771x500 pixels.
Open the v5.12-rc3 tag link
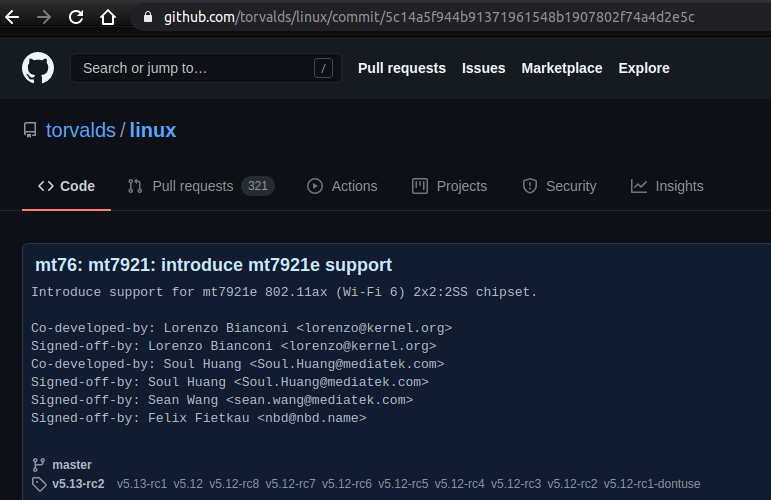[x=516, y=484]
